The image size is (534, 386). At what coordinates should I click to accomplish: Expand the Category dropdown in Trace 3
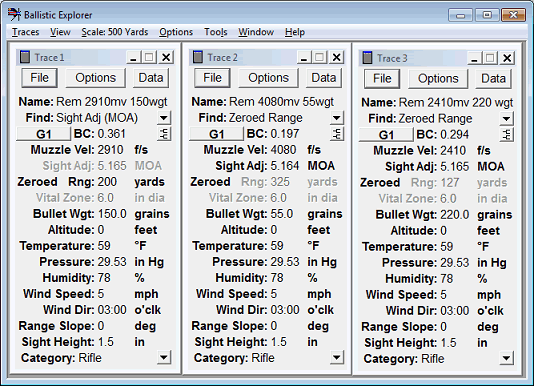tap(507, 358)
